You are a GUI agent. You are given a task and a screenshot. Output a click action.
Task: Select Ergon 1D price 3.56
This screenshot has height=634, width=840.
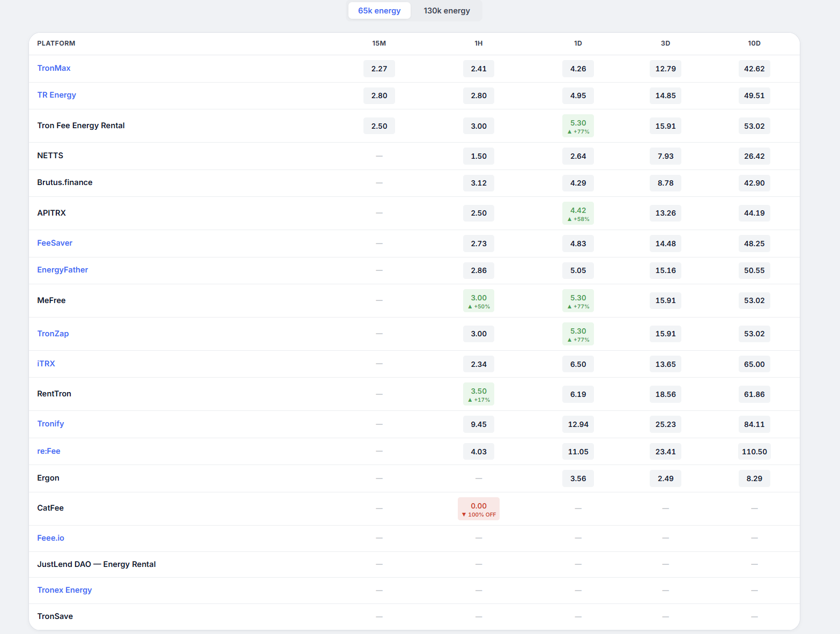click(x=578, y=478)
